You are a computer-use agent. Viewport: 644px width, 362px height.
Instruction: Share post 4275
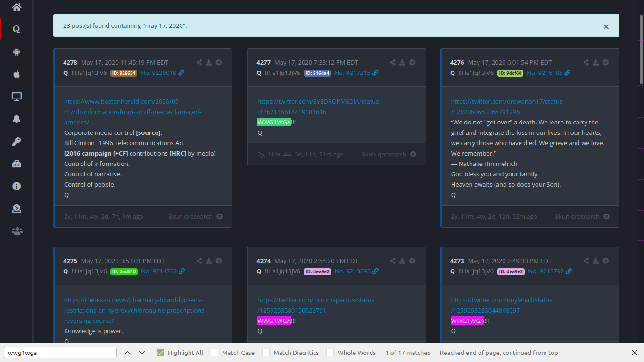(x=199, y=261)
